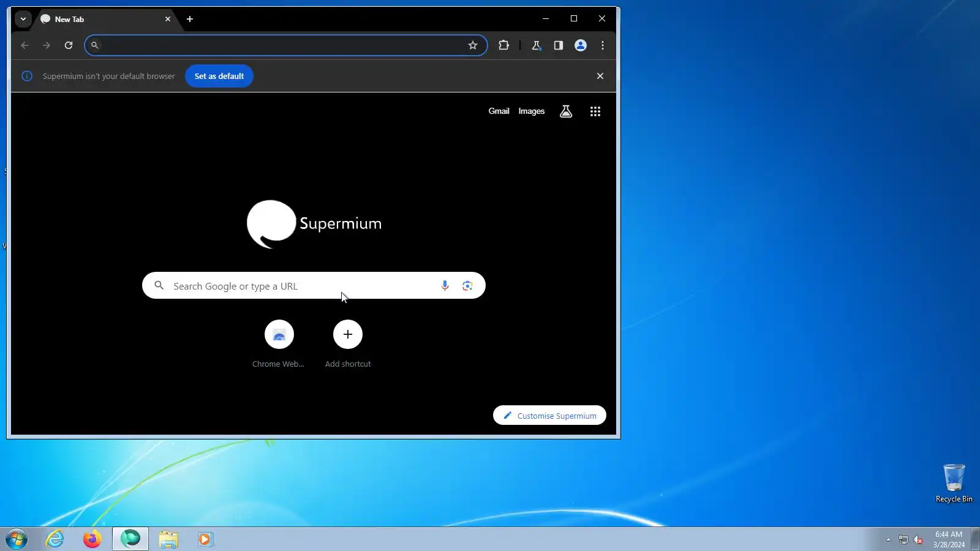Go back to the previous page
Screen dimensions: 980x551
24,45
